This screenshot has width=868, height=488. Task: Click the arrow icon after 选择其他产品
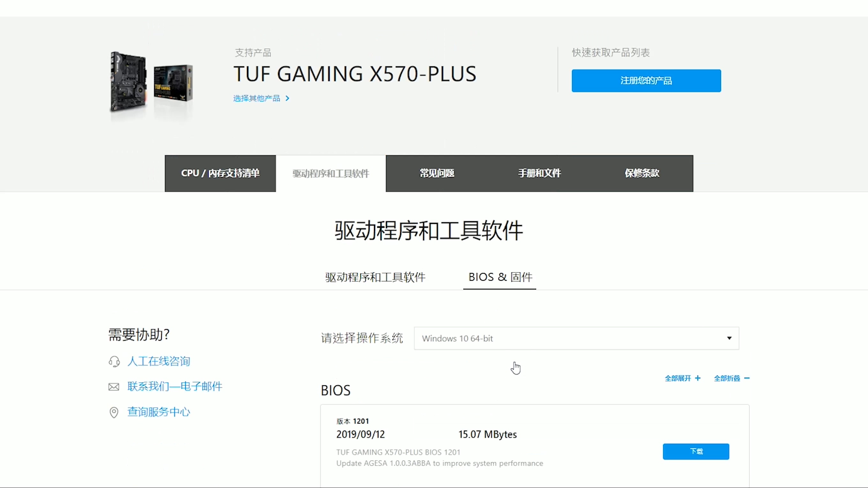point(288,98)
